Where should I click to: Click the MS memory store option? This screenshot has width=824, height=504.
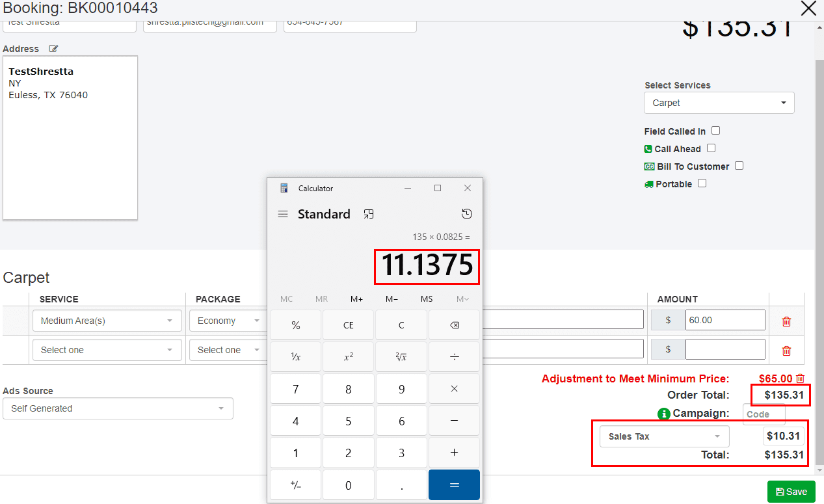pyautogui.click(x=427, y=299)
